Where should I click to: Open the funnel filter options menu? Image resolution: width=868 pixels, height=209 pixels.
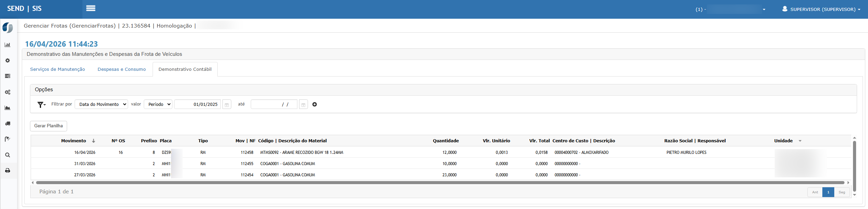click(41, 104)
